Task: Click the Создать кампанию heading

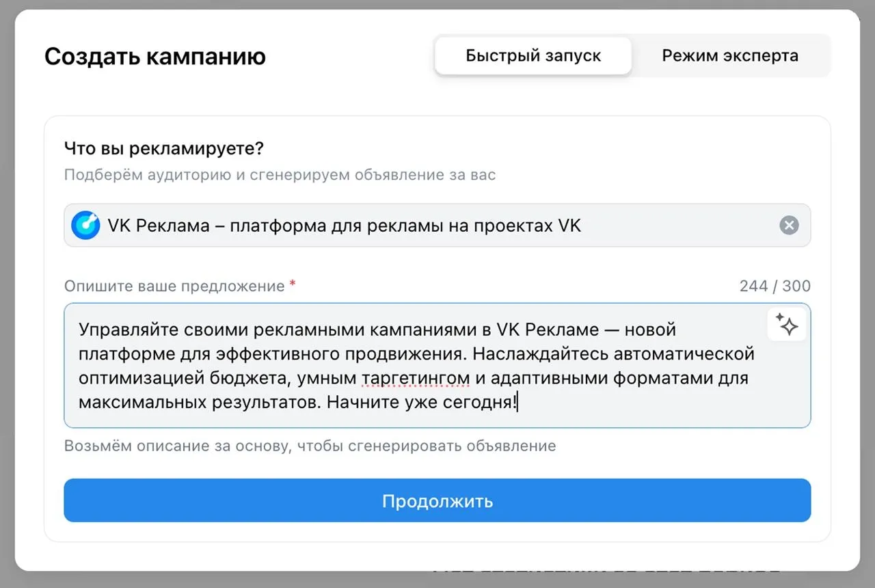Action: (154, 56)
